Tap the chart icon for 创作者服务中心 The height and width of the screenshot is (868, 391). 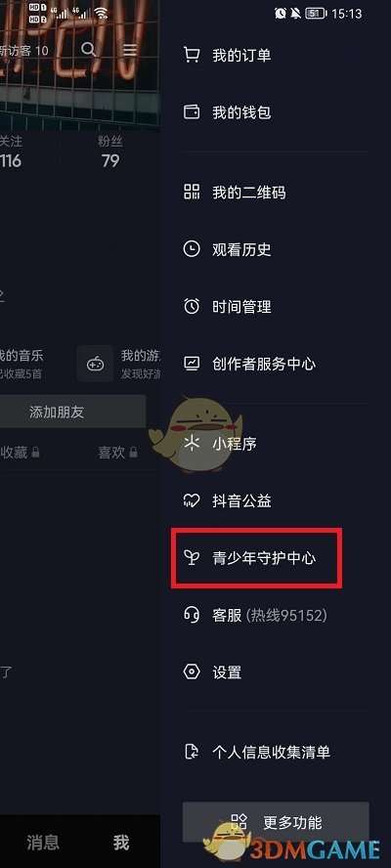pos(192,364)
